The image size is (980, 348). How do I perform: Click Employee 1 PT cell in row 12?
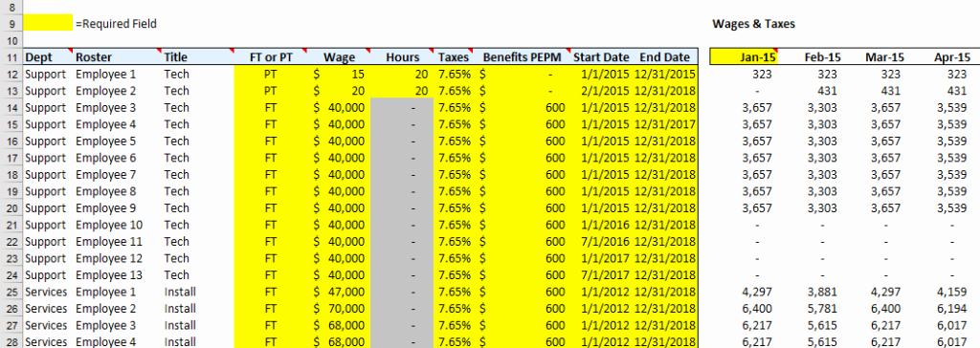pos(271,74)
